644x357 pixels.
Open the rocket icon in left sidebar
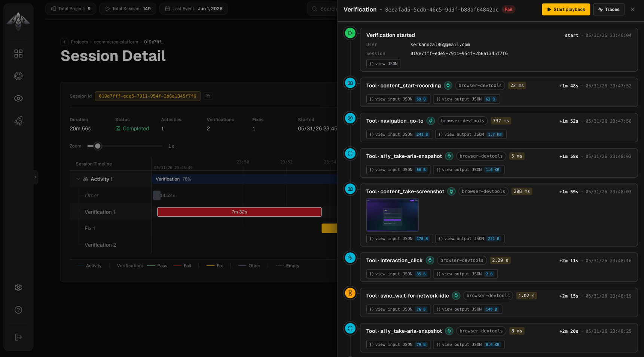[18, 121]
